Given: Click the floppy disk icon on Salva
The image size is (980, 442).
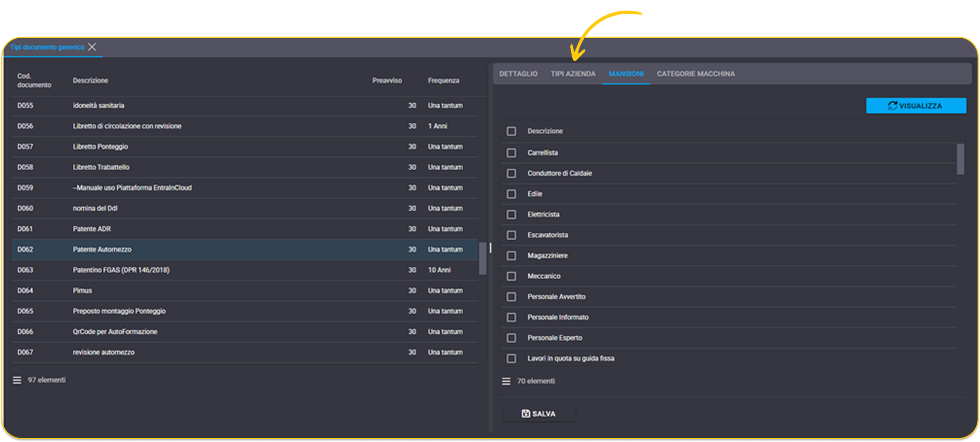Looking at the screenshot, I should tap(526, 413).
